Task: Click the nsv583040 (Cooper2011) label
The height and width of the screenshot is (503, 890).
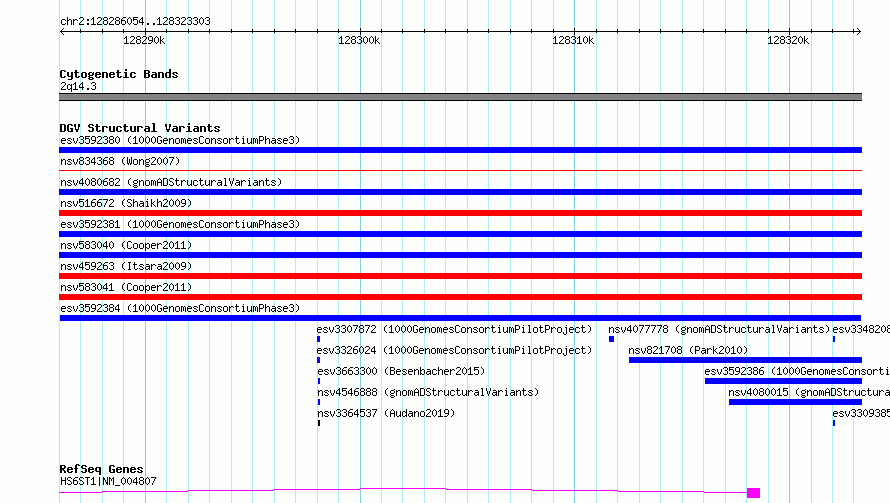Action: tap(126, 245)
